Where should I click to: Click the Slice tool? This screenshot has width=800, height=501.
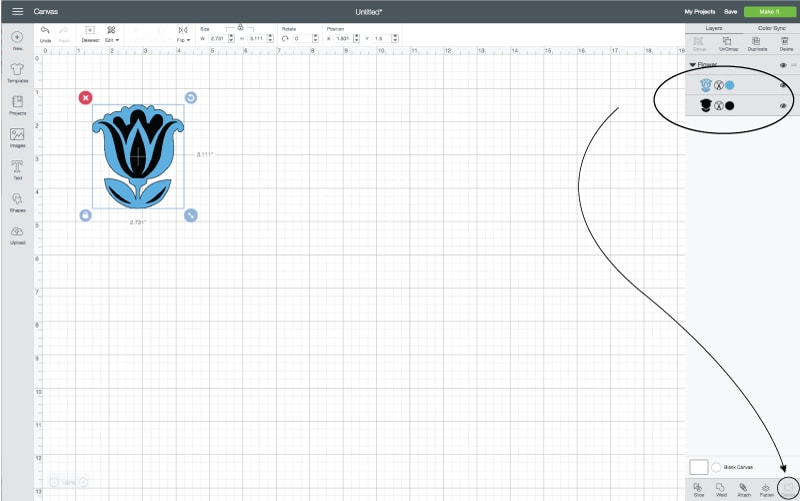698,488
